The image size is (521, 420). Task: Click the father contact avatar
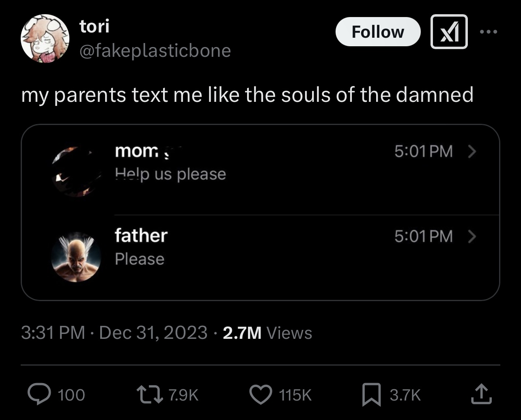76,257
